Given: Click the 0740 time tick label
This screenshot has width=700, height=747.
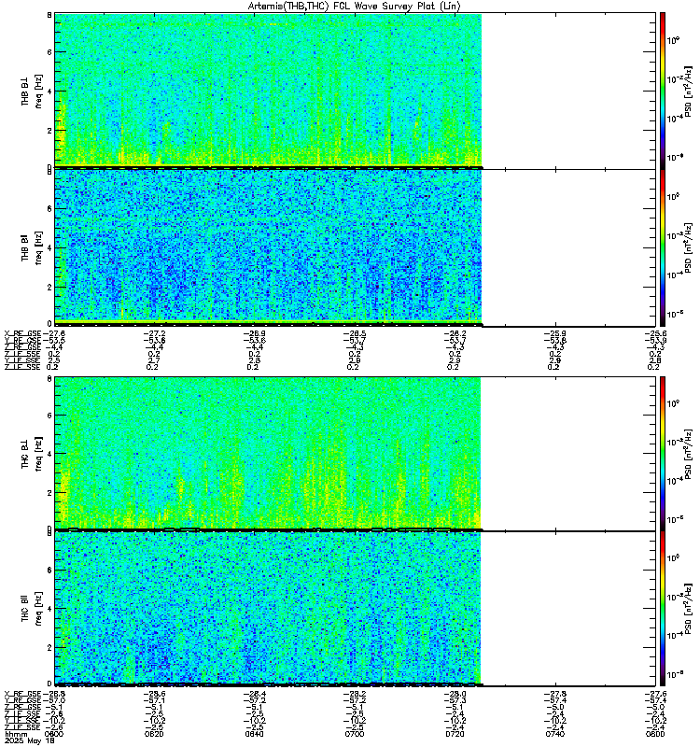Looking at the screenshot, I should click(554, 735).
